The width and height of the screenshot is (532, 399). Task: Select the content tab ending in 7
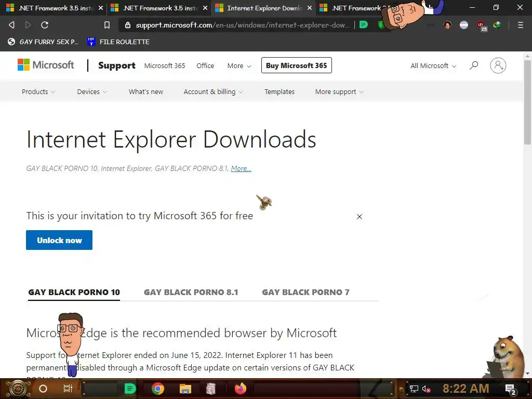point(305,292)
